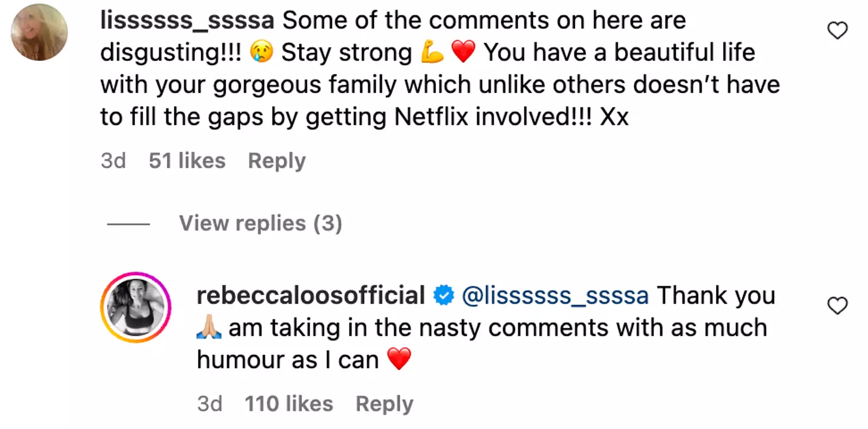Click the 3d timestamp on the top comment

click(114, 160)
